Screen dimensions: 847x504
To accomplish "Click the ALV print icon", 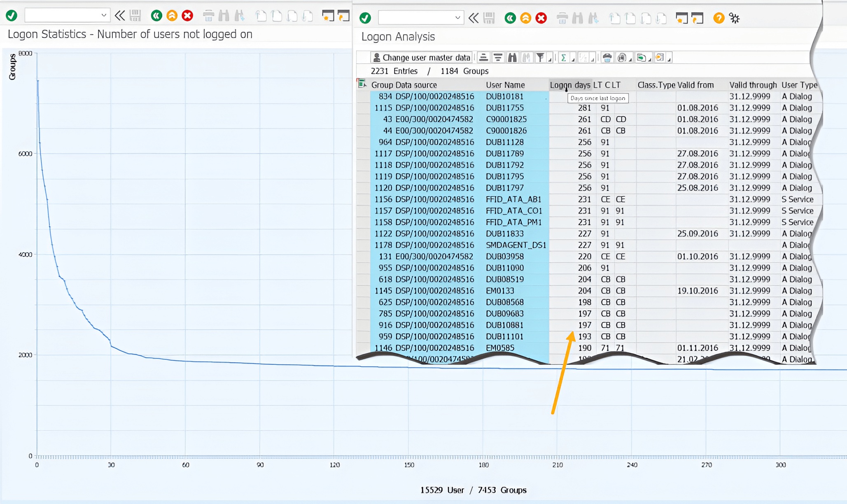I will coord(607,58).
